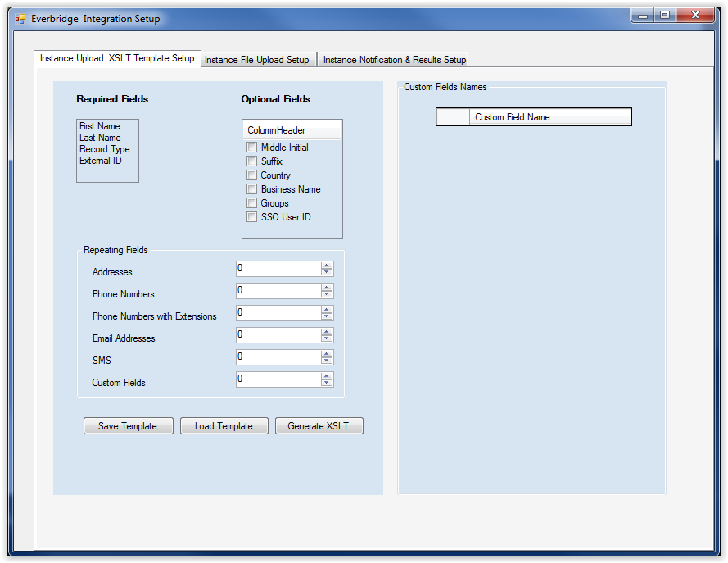Check the Middle Initial checkbox

(x=251, y=148)
